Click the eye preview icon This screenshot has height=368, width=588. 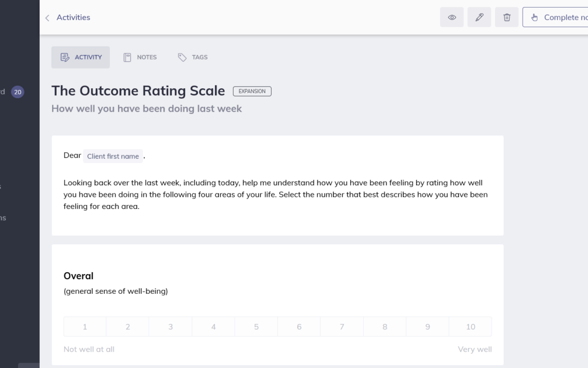452,17
